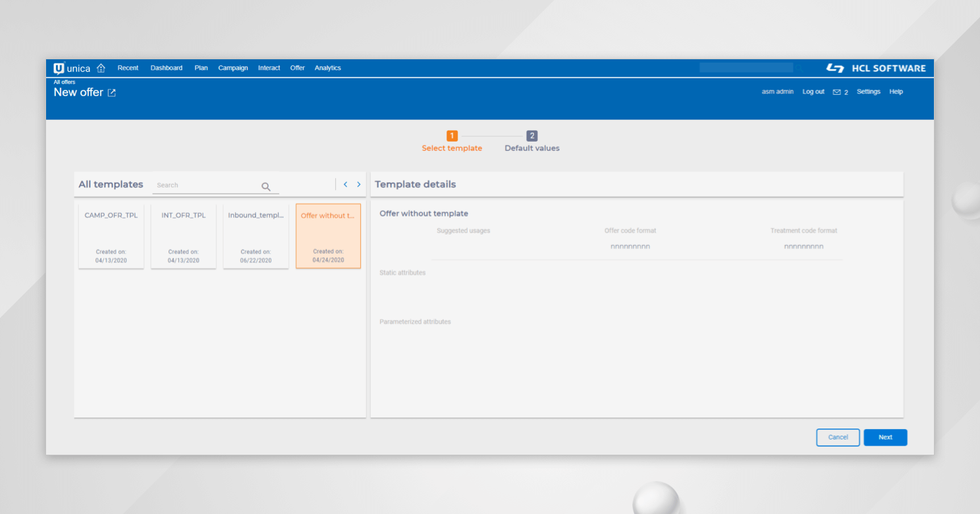Image resolution: width=980 pixels, height=514 pixels.
Task: Open the Campaign menu
Action: pos(233,67)
